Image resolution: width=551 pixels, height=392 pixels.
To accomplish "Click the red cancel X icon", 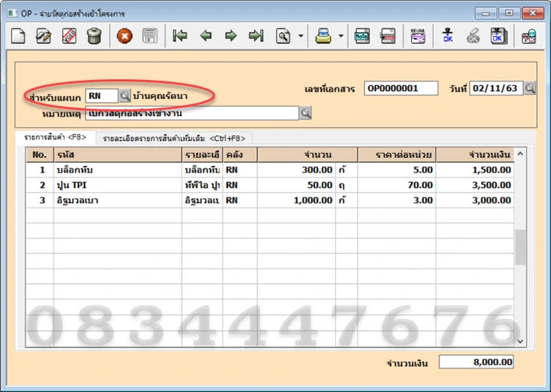I will 124,36.
